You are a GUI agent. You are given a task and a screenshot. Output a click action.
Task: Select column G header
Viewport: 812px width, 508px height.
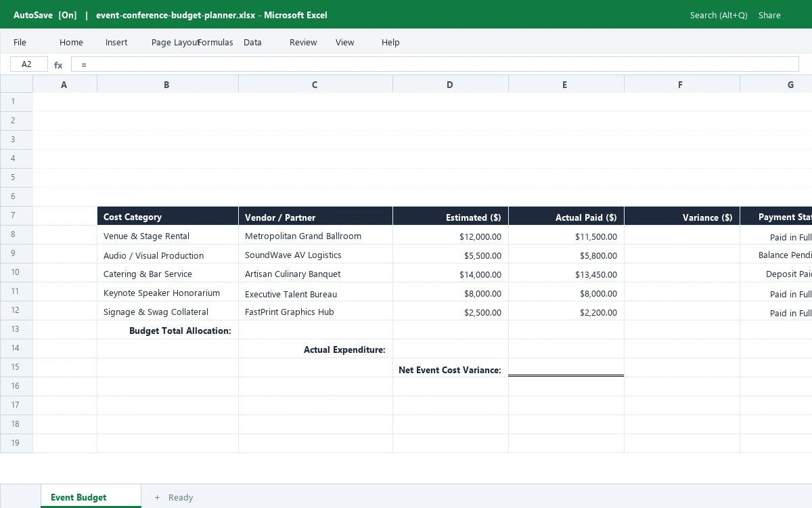click(776, 85)
